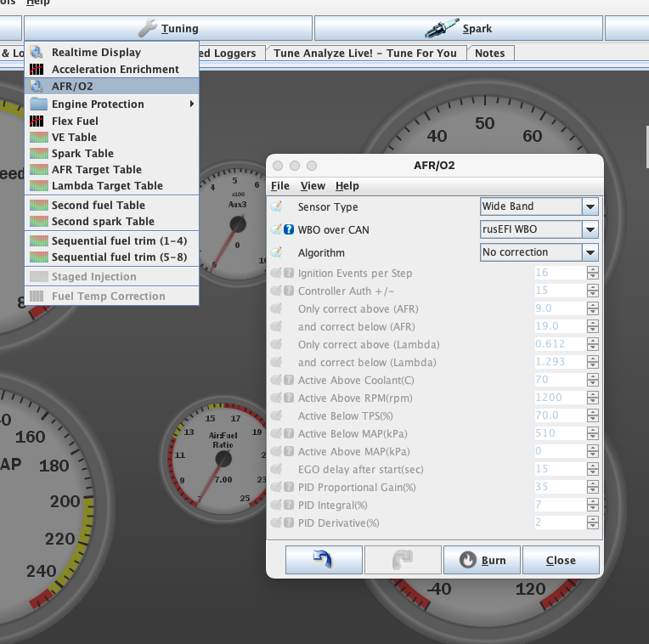Image resolution: width=649 pixels, height=644 pixels.
Task: Switch to the Tune Analyze Live! tab
Action: [x=365, y=53]
